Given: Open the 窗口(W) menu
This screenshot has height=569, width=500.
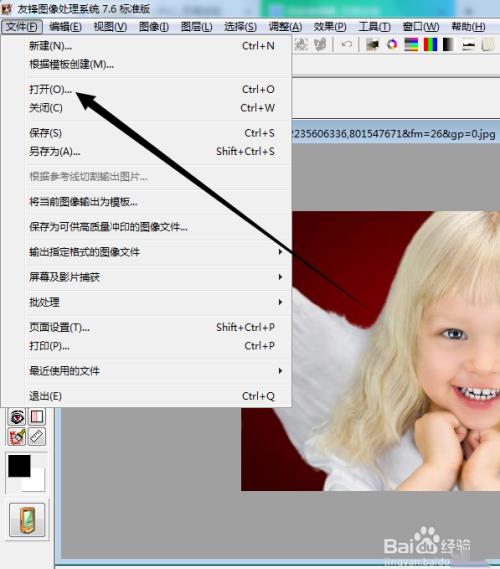Looking at the screenshot, I should click(421, 27).
